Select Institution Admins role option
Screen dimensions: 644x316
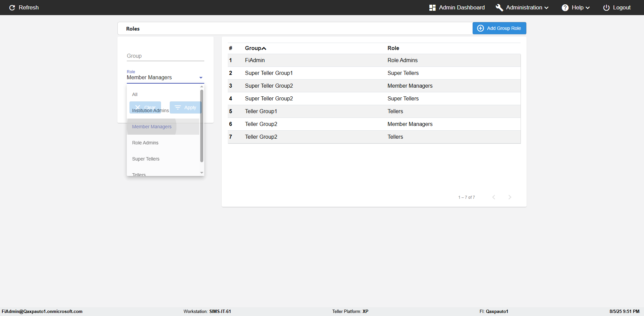click(163, 110)
